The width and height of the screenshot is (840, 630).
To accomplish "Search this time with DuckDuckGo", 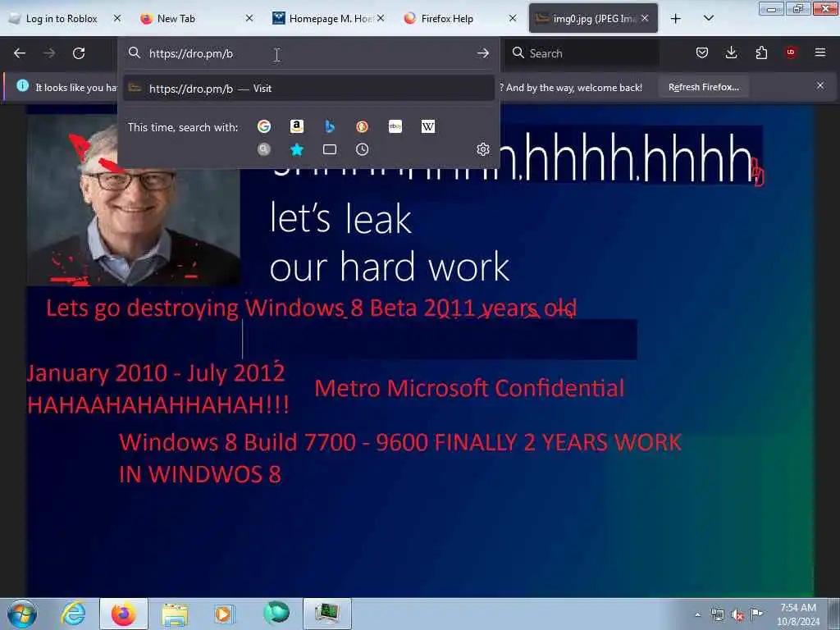I will click(x=362, y=126).
